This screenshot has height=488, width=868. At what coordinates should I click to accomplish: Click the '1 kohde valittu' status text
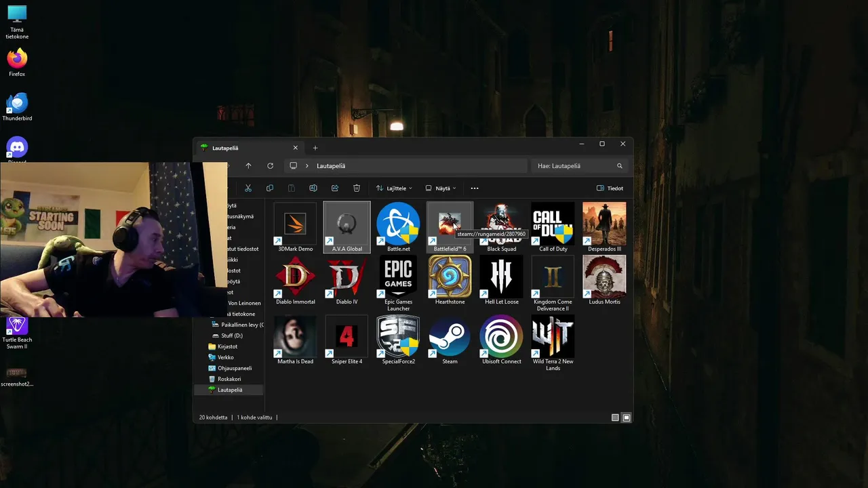254,418
